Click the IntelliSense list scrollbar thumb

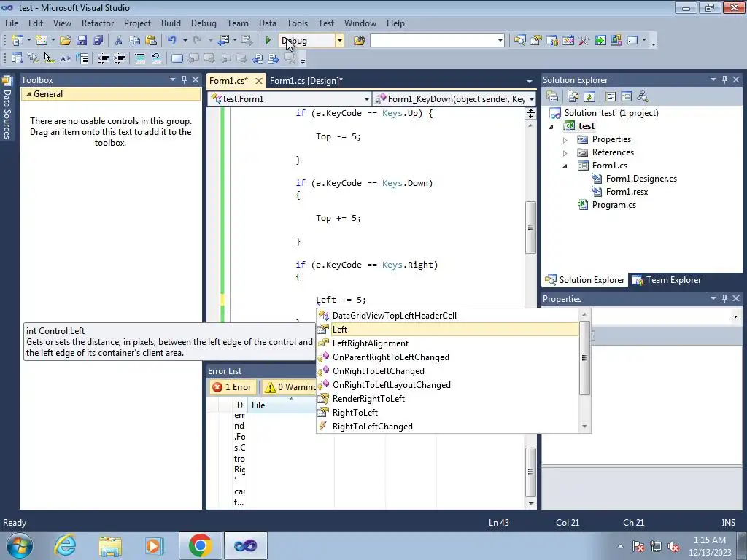coord(584,358)
